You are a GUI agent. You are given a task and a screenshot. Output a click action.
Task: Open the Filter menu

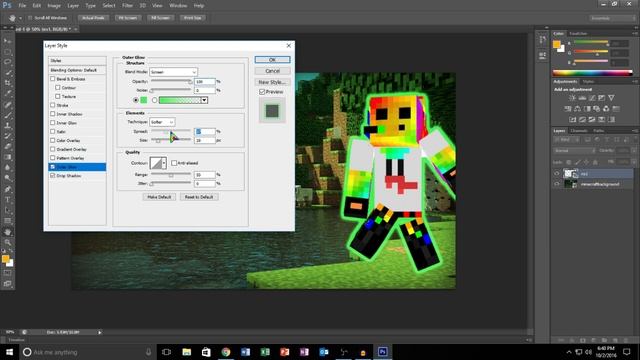pos(127,6)
